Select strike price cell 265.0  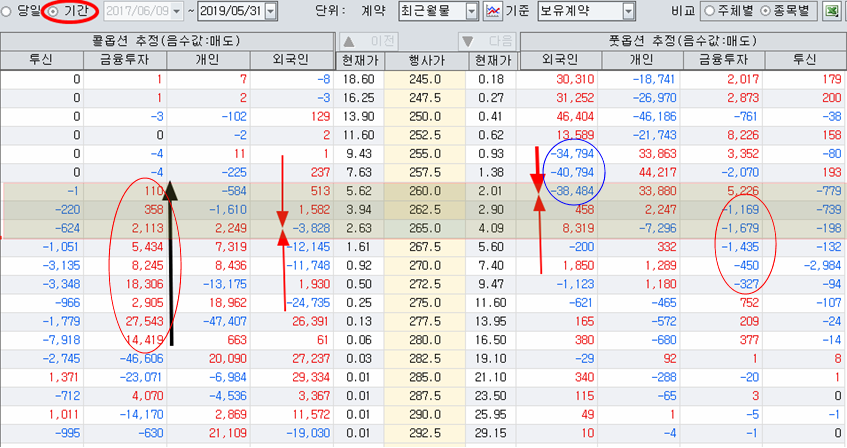pos(425,229)
